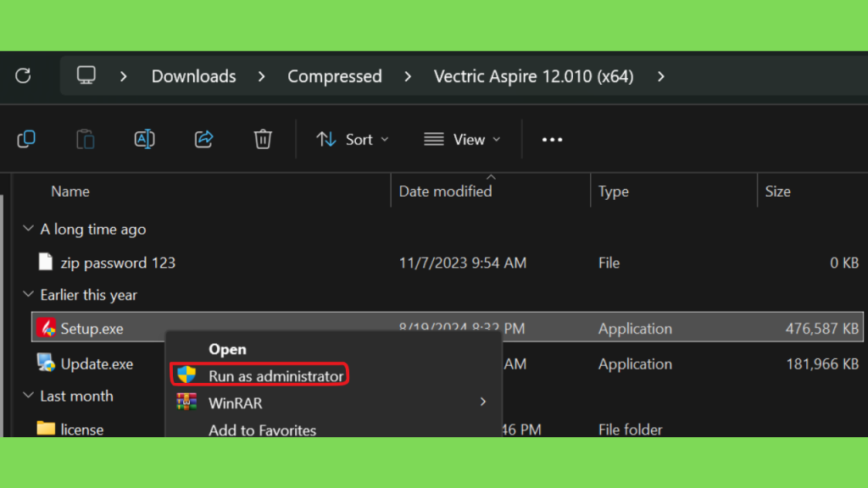The width and height of the screenshot is (868, 488).
Task: Click the Paste icon in the toolbar
Action: tap(86, 140)
